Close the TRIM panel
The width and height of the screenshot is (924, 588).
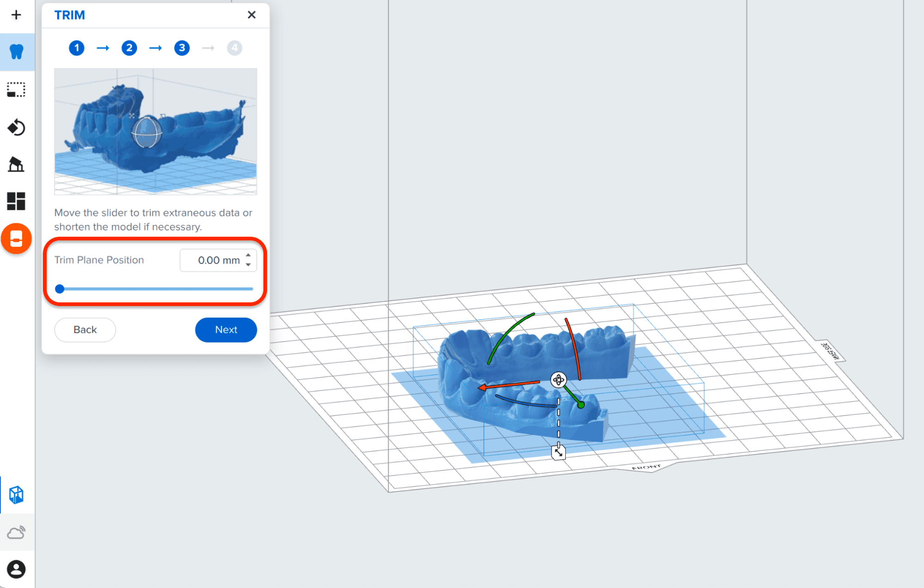pyautogui.click(x=251, y=15)
